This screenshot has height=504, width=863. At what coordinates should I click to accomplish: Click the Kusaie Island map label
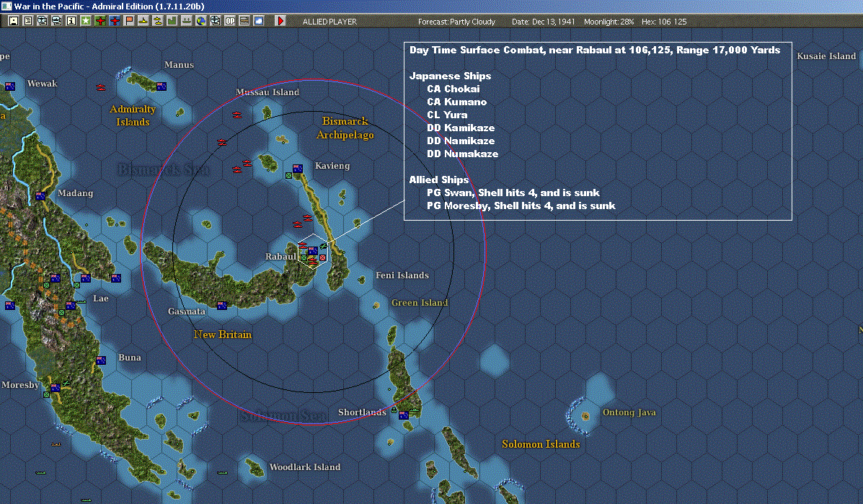826,56
